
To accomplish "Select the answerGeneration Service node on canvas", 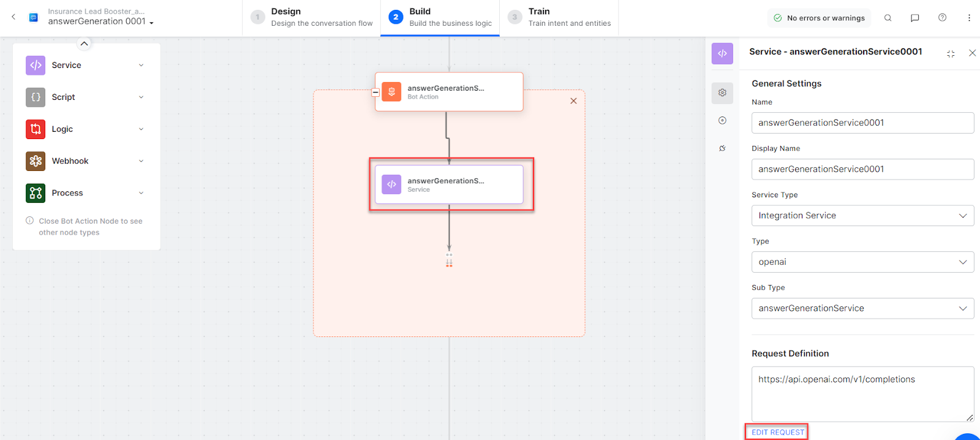I will [x=449, y=184].
